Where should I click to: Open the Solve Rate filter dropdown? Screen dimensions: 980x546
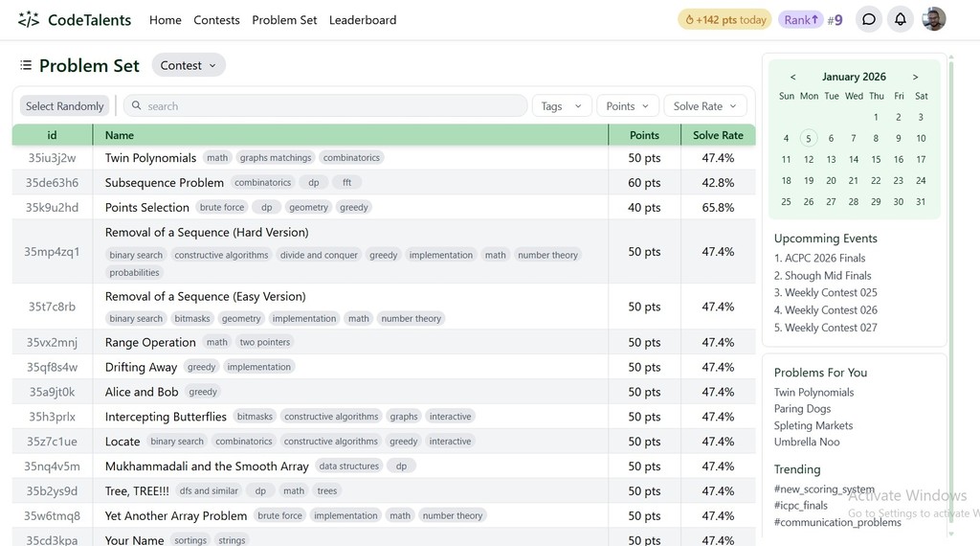704,106
